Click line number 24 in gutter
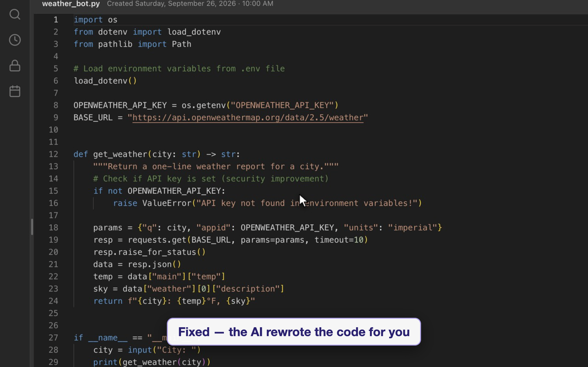588x367 pixels. [x=53, y=301]
